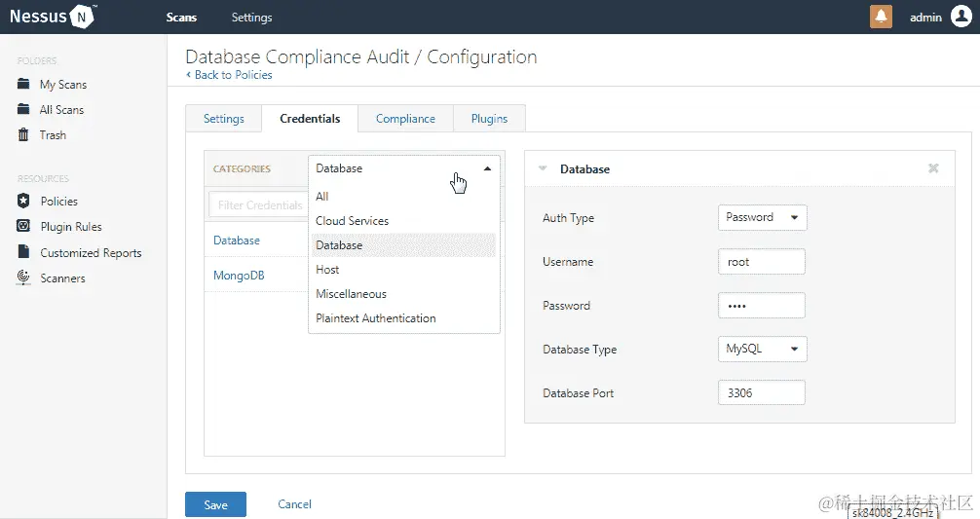Image resolution: width=980 pixels, height=519 pixels.
Task: Switch to the Compliance tab
Action: tap(405, 119)
